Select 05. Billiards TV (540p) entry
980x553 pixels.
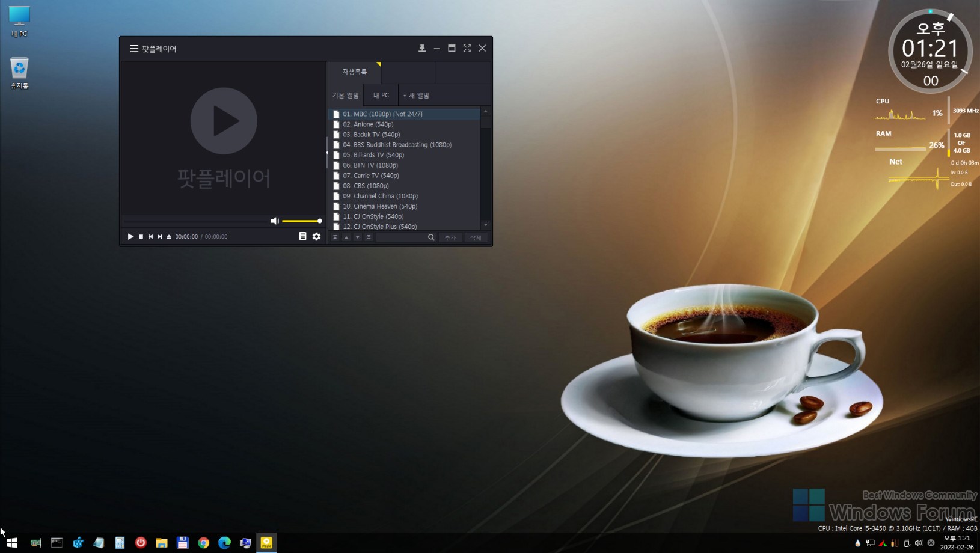click(405, 155)
